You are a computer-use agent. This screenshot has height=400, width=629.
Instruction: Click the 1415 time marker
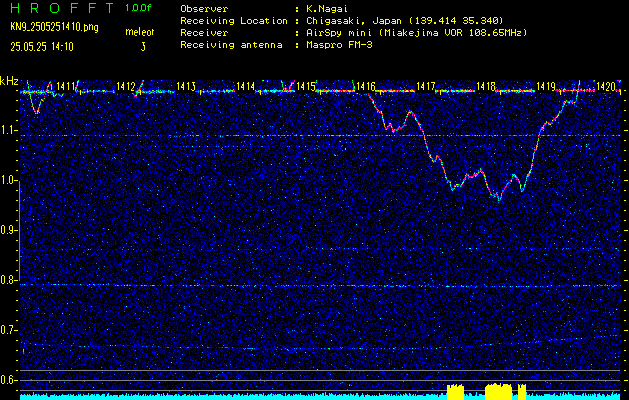306,86
